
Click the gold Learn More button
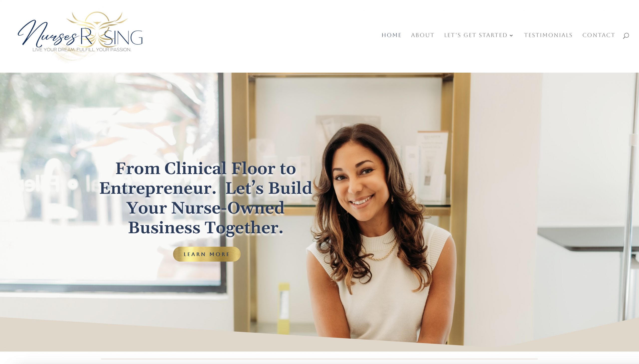(207, 254)
